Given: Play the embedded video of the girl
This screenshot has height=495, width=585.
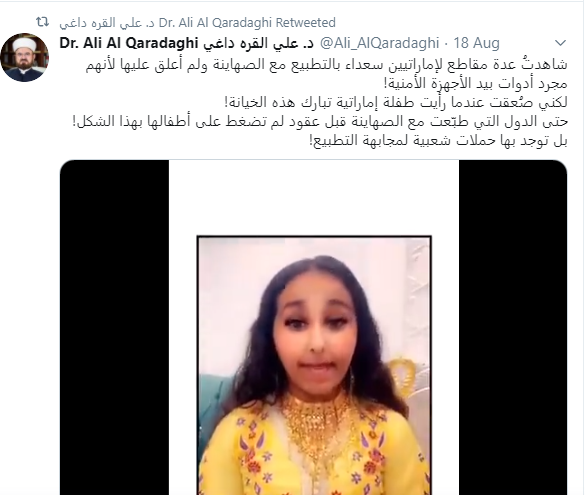Looking at the screenshot, I should 314,328.
